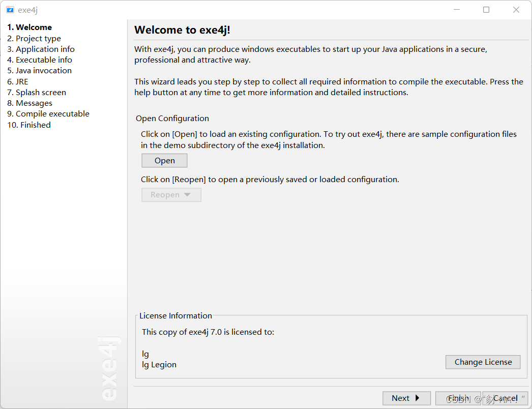The height and width of the screenshot is (409, 532).
Task: Open an existing configuration file
Action: coord(164,160)
